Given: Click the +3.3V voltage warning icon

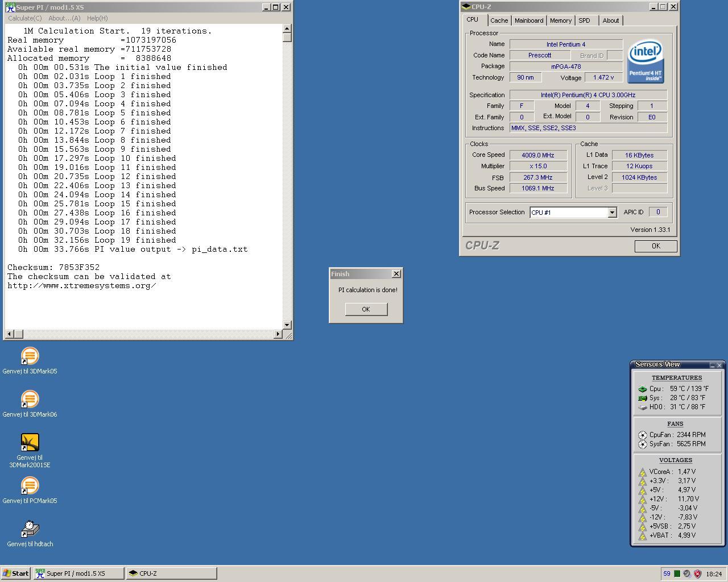Looking at the screenshot, I should click(642, 481).
